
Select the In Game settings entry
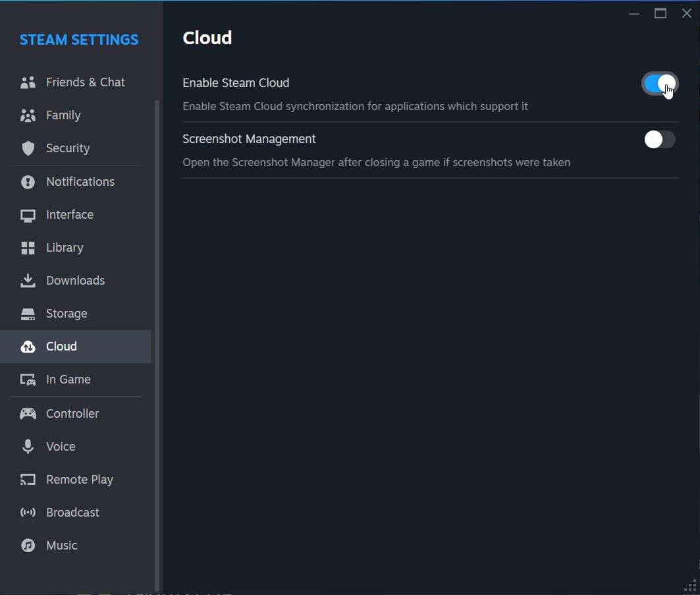click(76, 380)
